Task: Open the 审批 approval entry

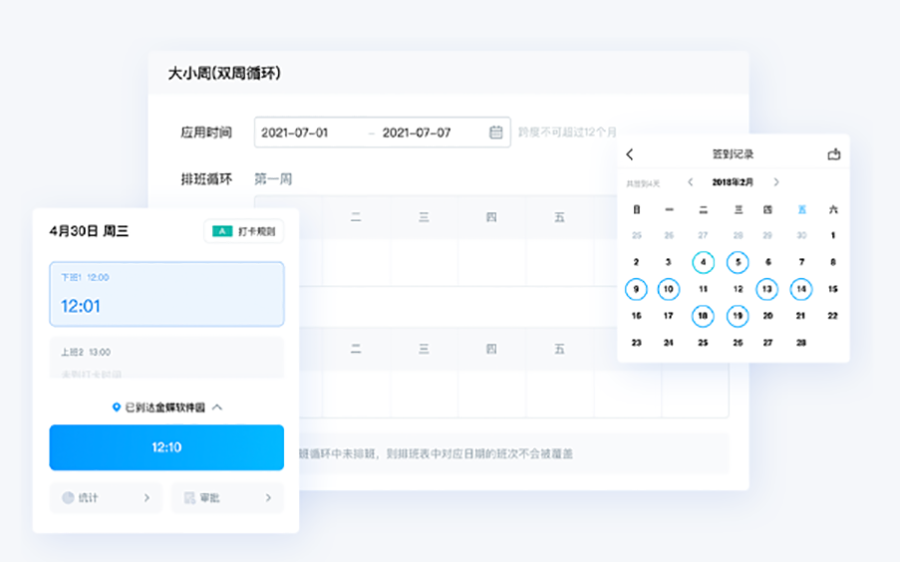Action: (x=227, y=498)
